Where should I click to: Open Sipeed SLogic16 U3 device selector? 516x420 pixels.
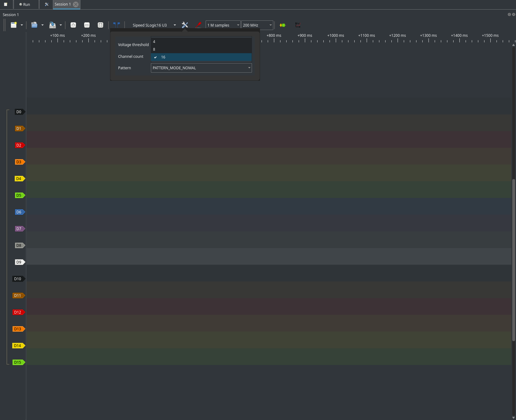click(x=154, y=25)
